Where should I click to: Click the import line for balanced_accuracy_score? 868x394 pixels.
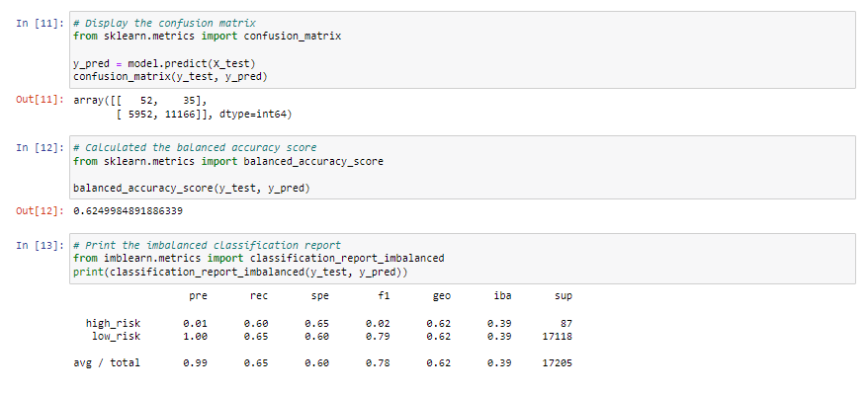coord(228,161)
